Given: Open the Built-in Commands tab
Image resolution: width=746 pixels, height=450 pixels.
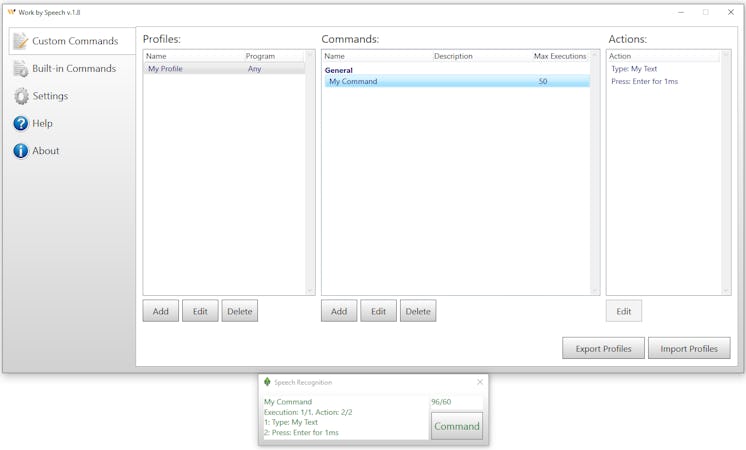Looking at the screenshot, I should (x=72, y=68).
